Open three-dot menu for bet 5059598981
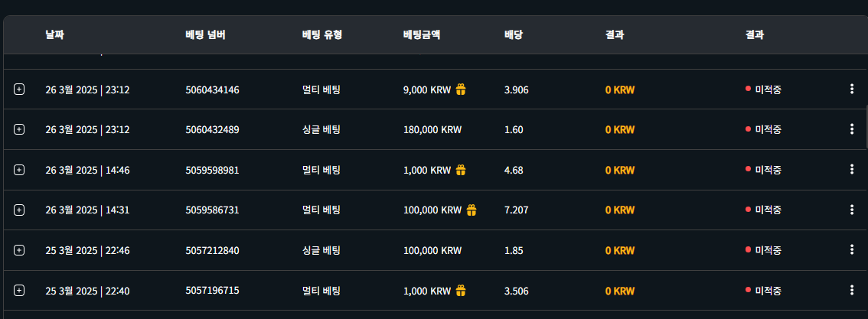 pos(851,170)
